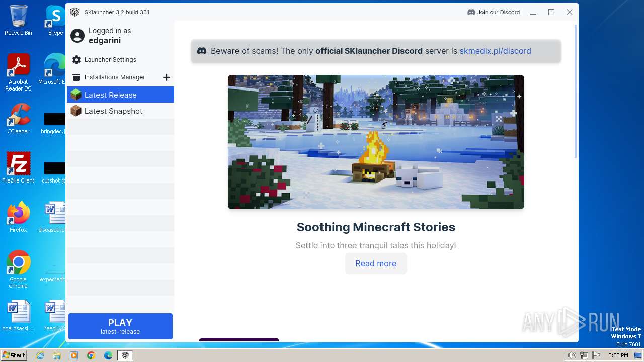Click the grass block icon for Latest Release
Viewport: 644px width, 362px height.
coord(76,95)
